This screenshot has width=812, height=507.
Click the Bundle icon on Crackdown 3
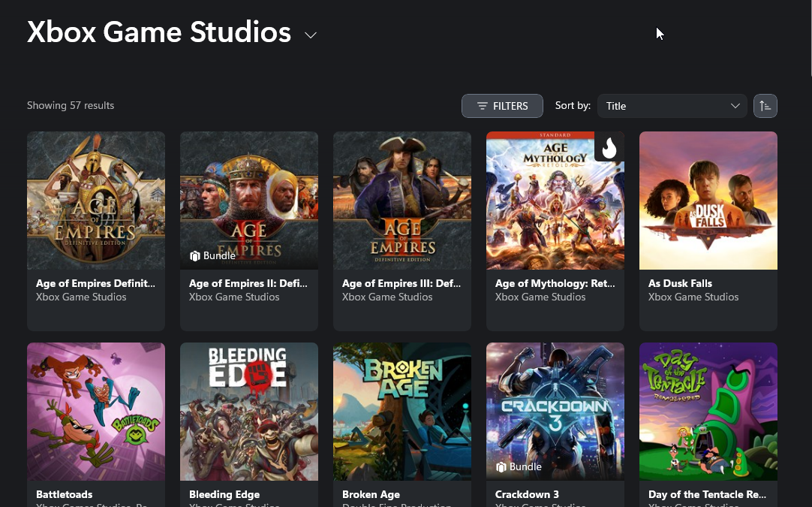point(501,467)
